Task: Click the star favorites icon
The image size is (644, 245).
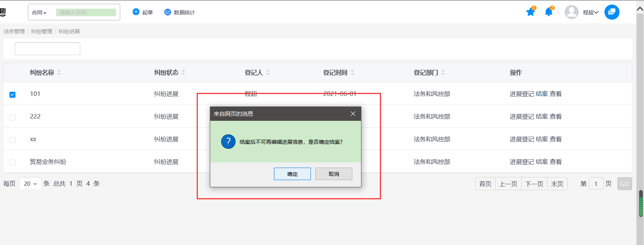Action: pyautogui.click(x=531, y=12)
